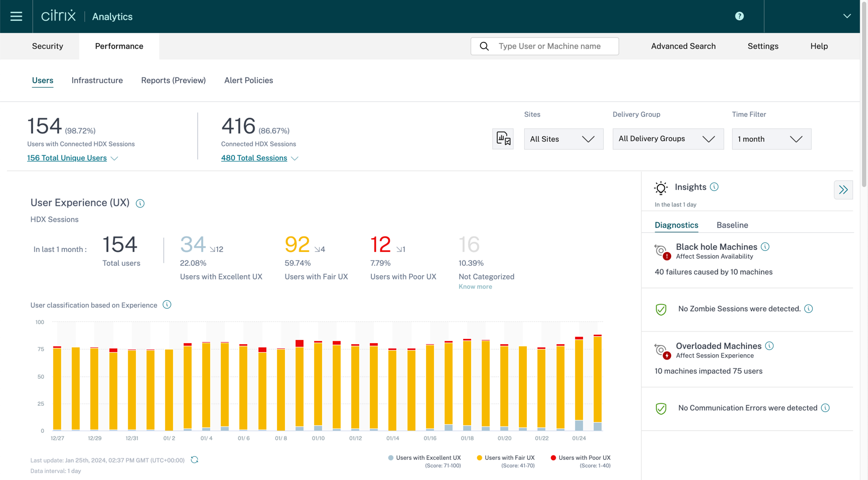Switch to the Infrastructure tab
The width and height of the screenshot is (868, 480).
click(97, 81)
